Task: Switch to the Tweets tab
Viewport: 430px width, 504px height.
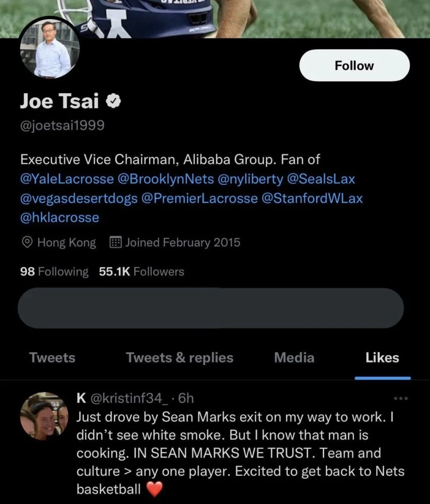Action: (52, 358)
